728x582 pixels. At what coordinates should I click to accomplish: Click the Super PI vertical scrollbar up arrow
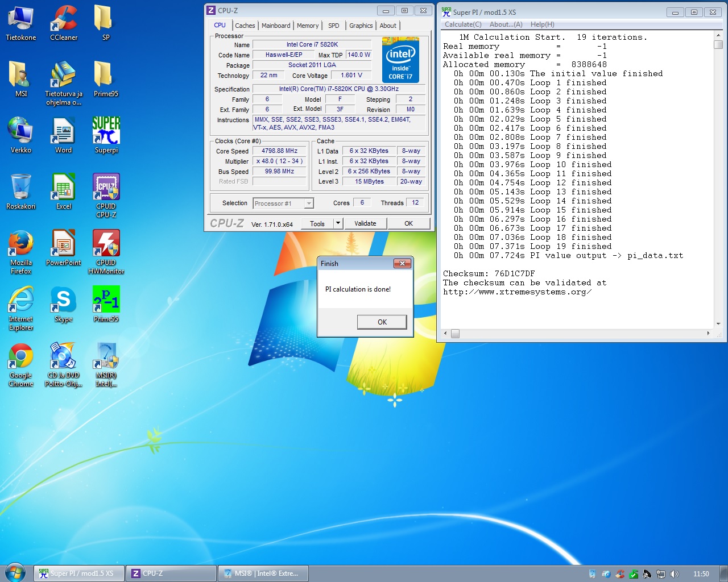coord(718,35)
